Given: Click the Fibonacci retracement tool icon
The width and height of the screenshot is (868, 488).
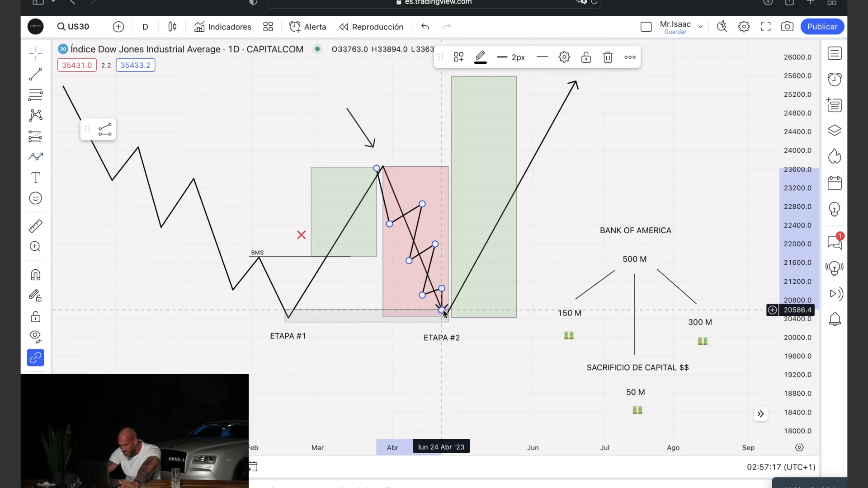Looking at the screenshot, I should (x=35, y=95).
